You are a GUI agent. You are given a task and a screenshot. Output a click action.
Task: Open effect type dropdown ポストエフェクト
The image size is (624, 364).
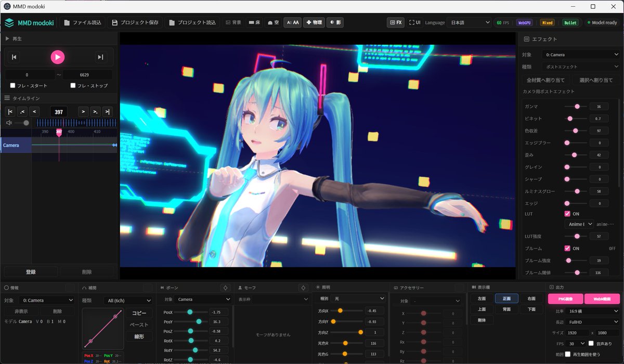[580, 67]
